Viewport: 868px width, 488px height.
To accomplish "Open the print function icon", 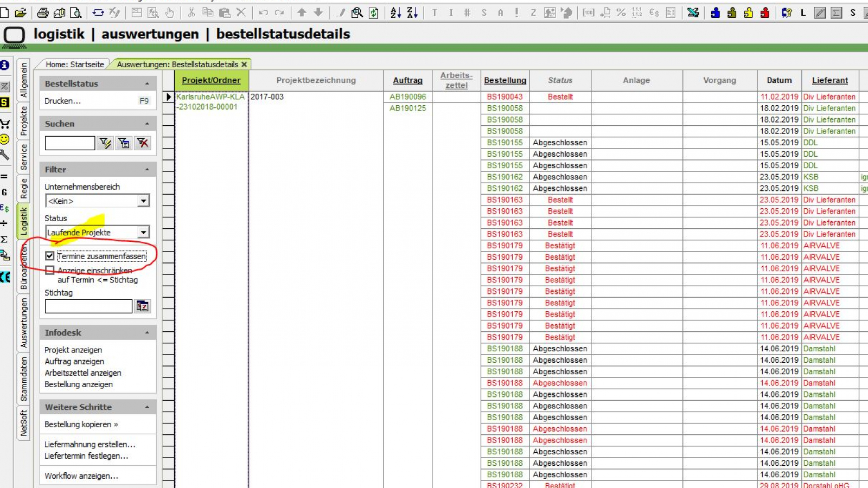I will click(43, 14).
